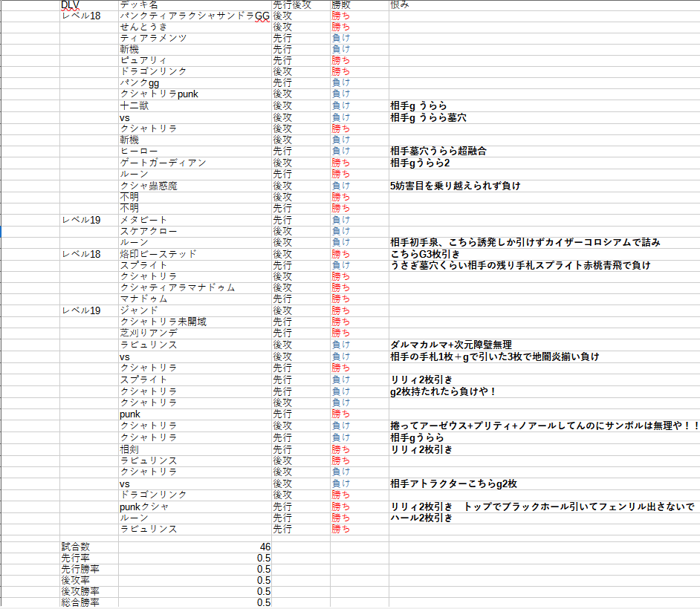Click 先行 cell in the ピュアリィ row
The height and width of the screenshot is (609, 700).
coord(301,61)
